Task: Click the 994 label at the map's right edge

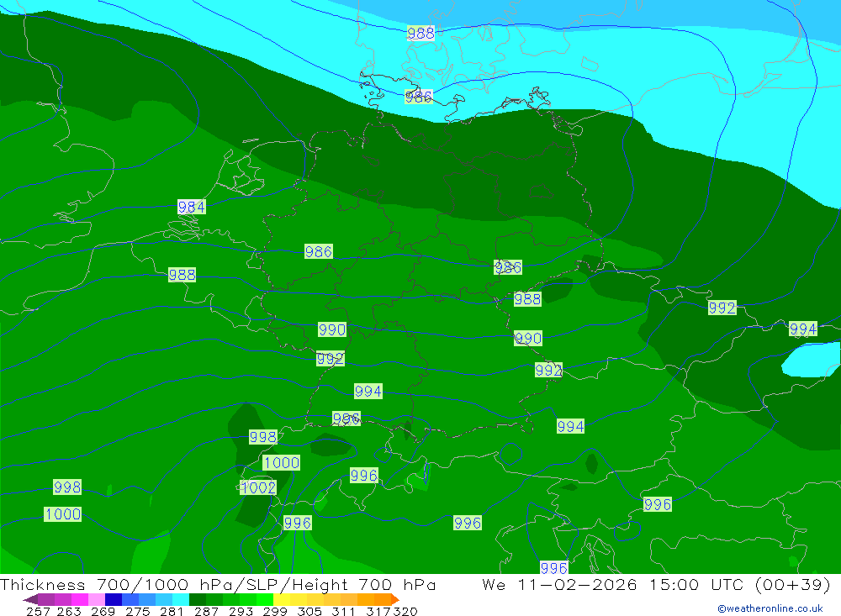Action: [803, 329]
